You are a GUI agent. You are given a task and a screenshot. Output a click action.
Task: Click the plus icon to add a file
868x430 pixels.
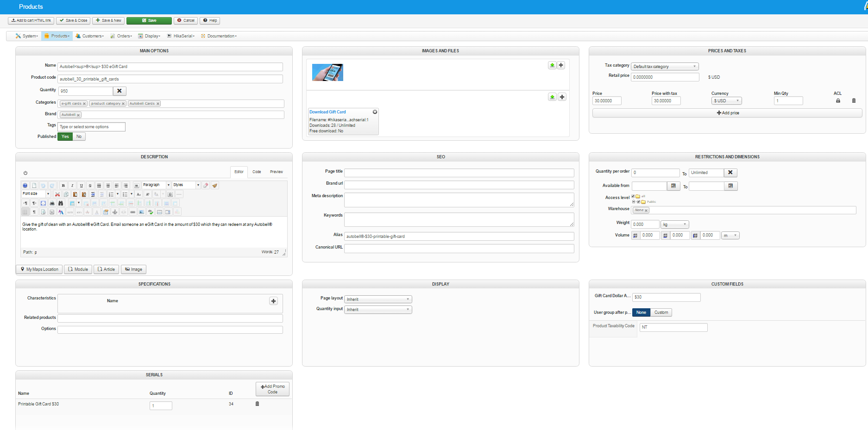562,97
